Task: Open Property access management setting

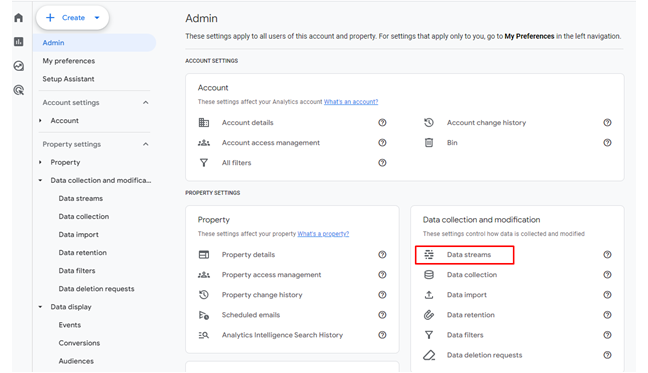Action: 271,275
